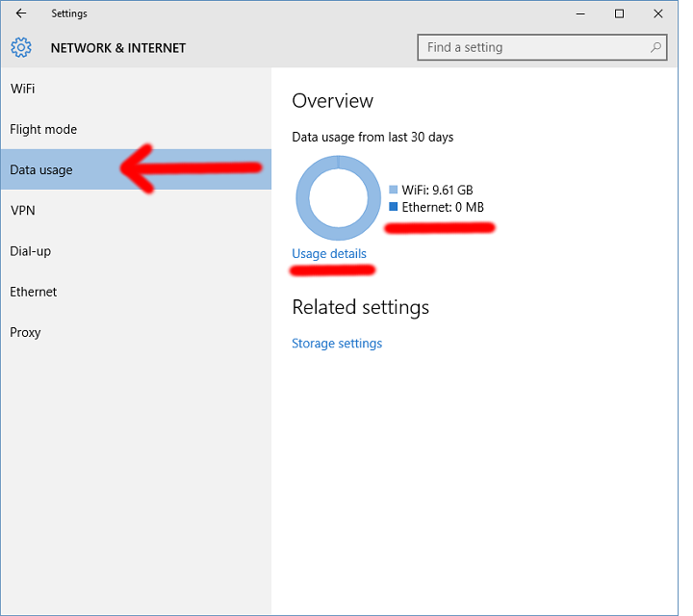The height and width of the screenshot is (616, 693).
Task: Select Data usage in sidebar
Action: tap(136, 169)
